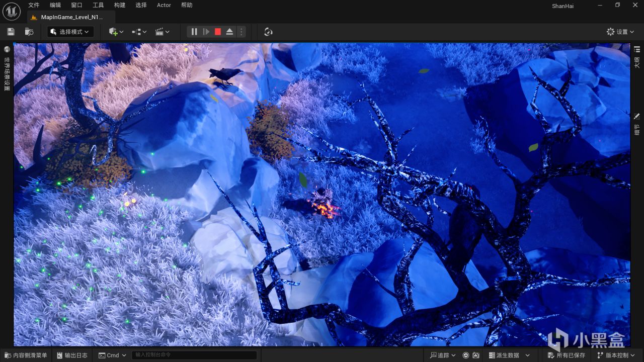Open the content browser search icon in toolbar
Image resolution: width=644 pixels, height=362 pixels.
tap(29, 32)
